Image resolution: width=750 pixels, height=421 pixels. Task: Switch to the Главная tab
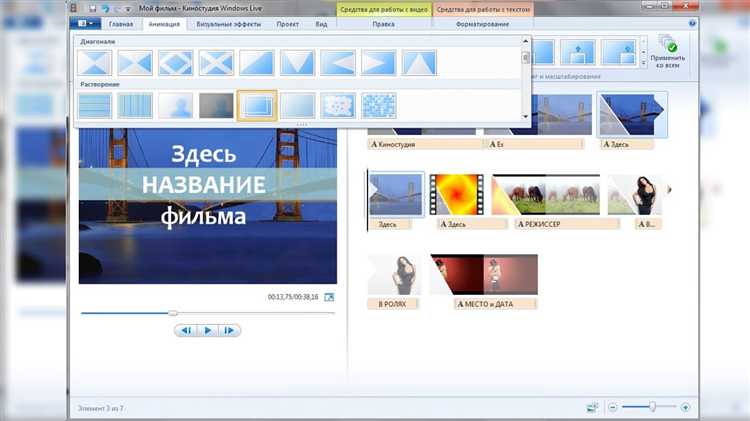click(121, 22)
